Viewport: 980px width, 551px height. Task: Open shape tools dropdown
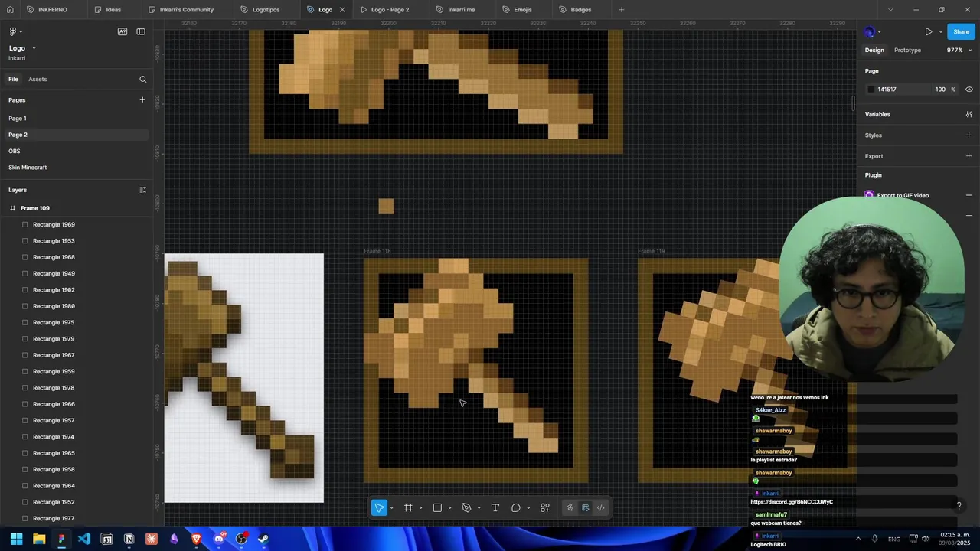coord(449,508)
